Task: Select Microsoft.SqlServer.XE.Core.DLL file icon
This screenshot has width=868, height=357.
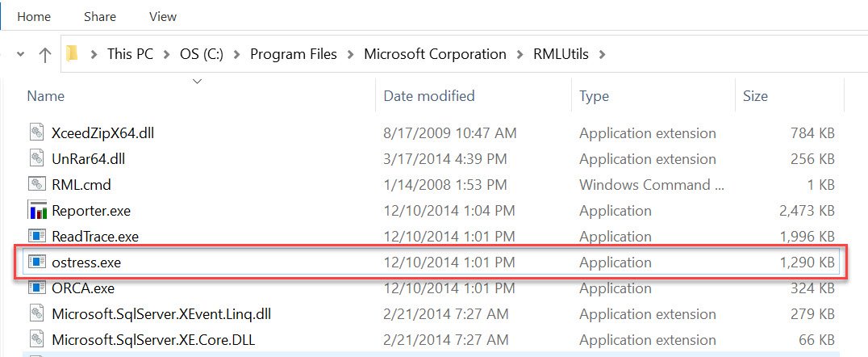Action: pos(37,340)
